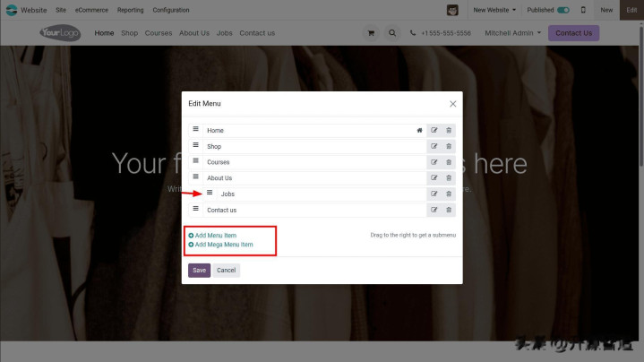Grab the drag handle for Contact us row
Screen dimensions: 644x362
(x=195, y=209)
